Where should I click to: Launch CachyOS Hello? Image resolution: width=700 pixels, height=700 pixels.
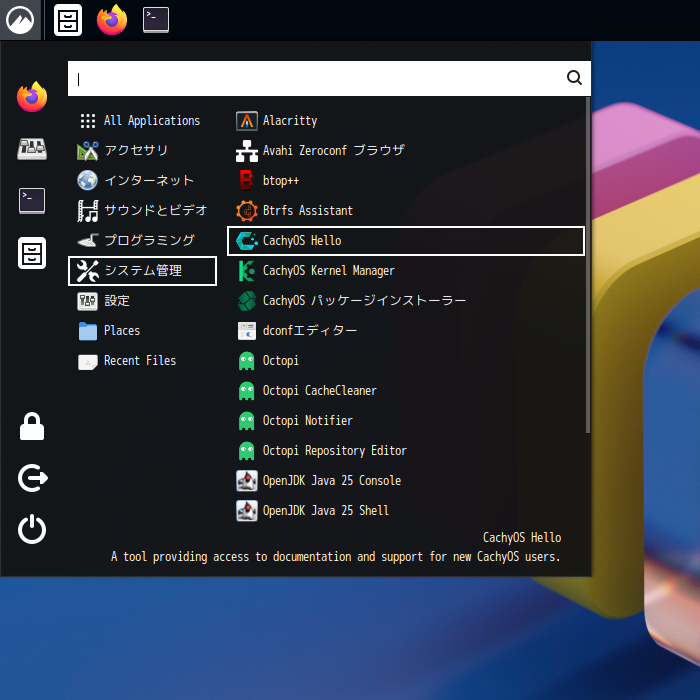406,241
